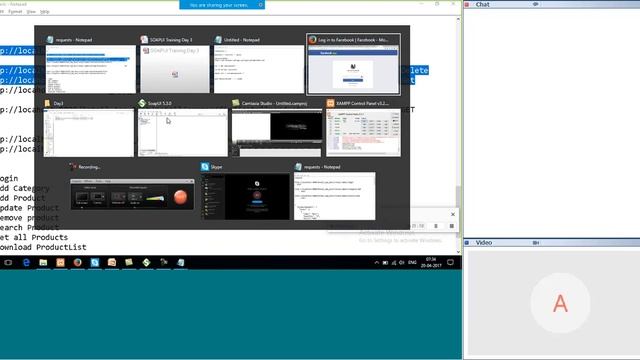The width and height of the screenshot is (640, 360).
Task: Open Microsoft Edge from the taskbar
Action: (x=26, y=262)
